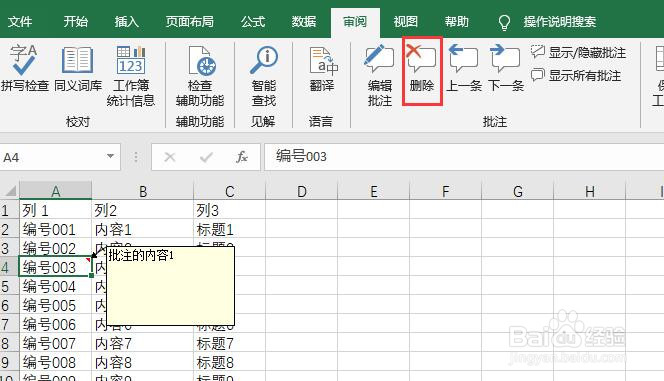Image resolution: width=664 pixels, height=381 pixels.
Task: Open the thesaurus (同义词库)
Action: click(78, 69)
